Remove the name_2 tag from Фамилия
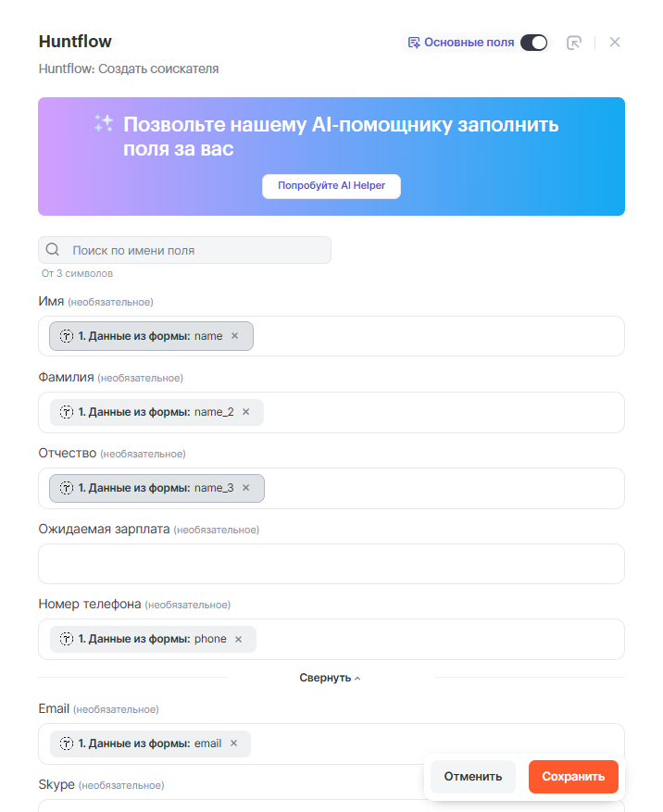This screenshot has height=812, width=663. (246, 412)
